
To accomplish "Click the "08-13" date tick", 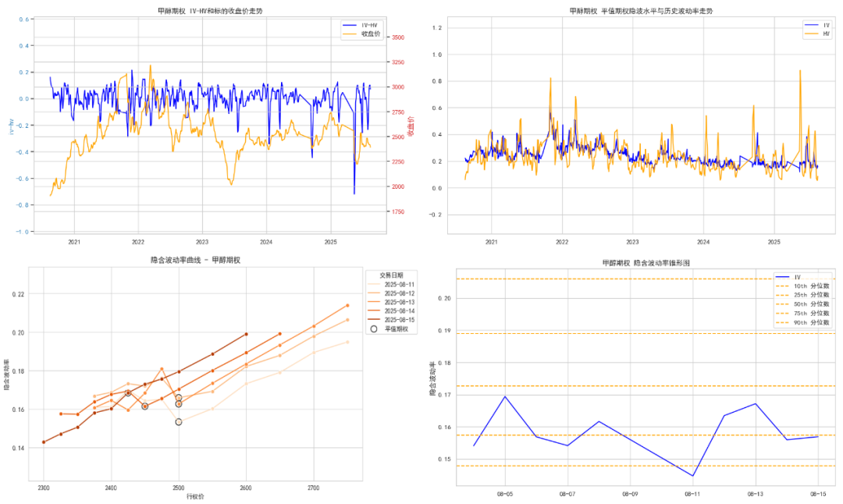I will pyautogui.click(x=756, y=494).
